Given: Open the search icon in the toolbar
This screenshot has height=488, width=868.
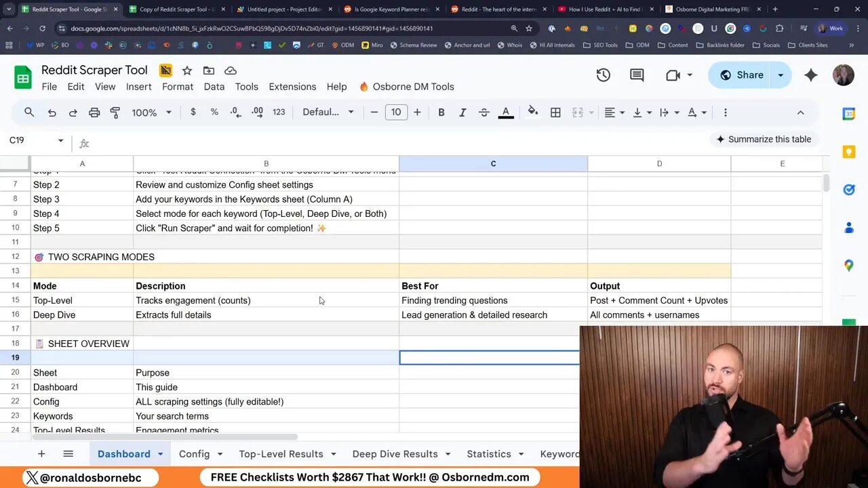Looking at the screenshot, I should pyautogui.click(x=28, y=112).
